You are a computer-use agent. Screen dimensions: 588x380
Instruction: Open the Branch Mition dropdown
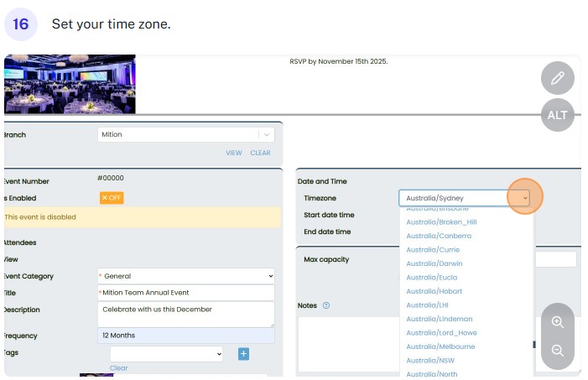tap(186, 134)
